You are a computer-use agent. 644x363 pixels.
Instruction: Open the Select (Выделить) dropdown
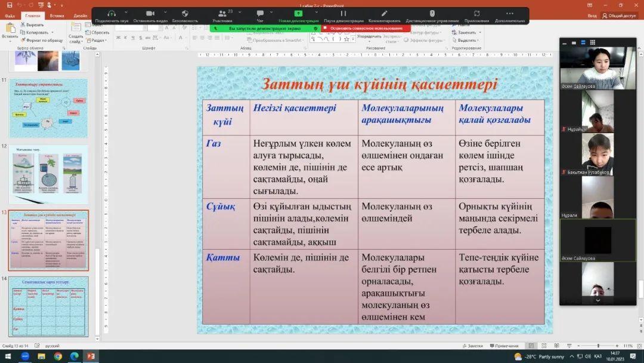(x=466, y=40)
